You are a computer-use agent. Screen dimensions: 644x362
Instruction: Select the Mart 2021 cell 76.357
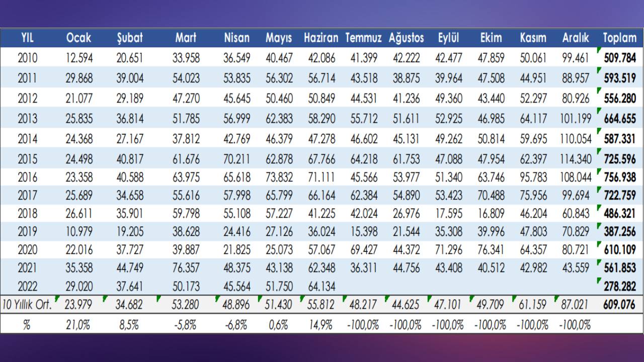pyautogui.click(x=186, y=267)
